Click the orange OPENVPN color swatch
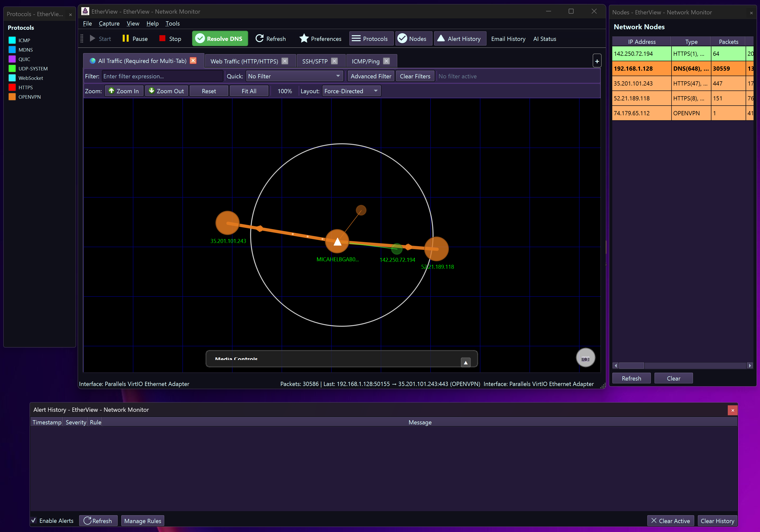 (x=12, y=97)
